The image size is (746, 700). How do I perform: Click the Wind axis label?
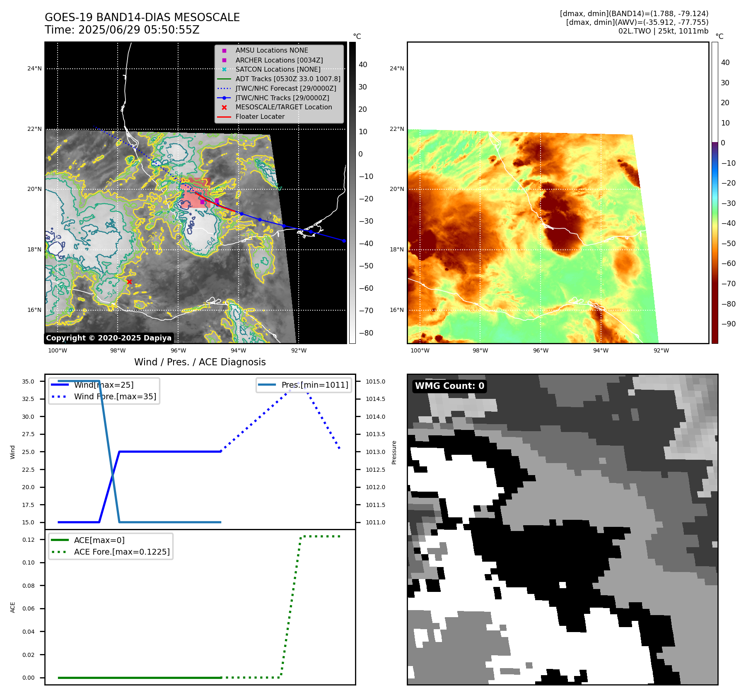[x=12, y=452]
